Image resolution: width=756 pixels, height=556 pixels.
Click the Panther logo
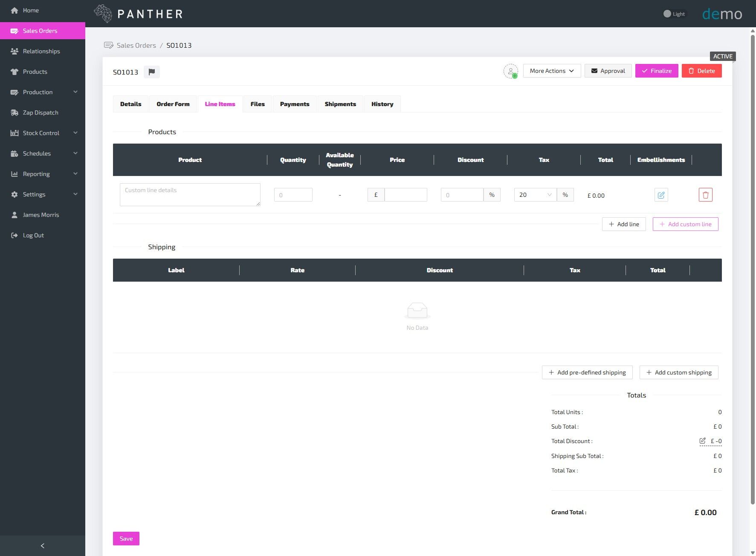coord(139,14)
